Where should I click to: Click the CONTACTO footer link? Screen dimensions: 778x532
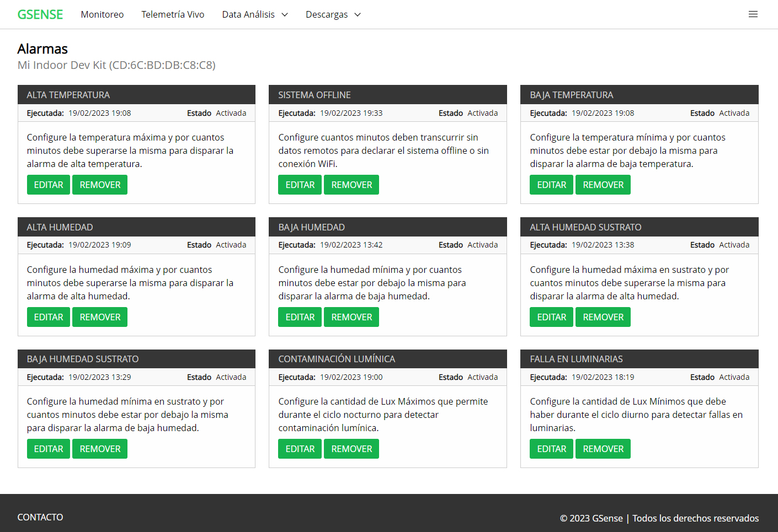(40, 517)
